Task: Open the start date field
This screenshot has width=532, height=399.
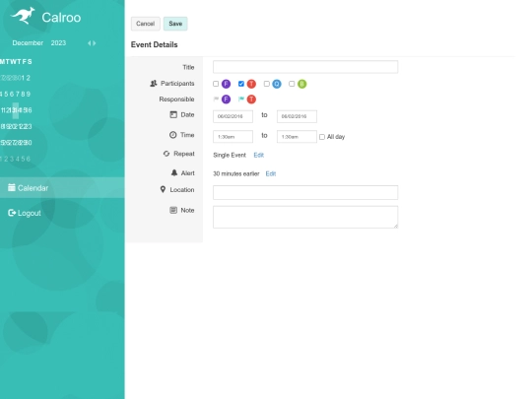Action: point(233,116)
